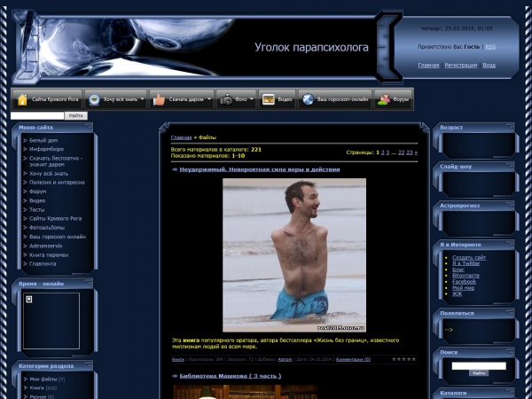Screen dimensions: 532x399
Task: Open Видео in left site menu
Action: click(37, 200)
